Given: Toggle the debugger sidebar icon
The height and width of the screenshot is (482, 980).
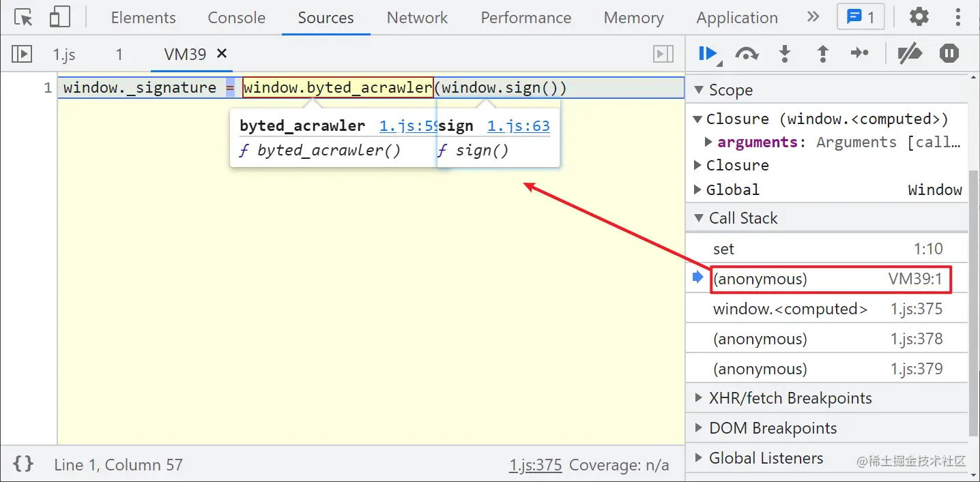Looking at the screenshot, I should click(663, 54).
